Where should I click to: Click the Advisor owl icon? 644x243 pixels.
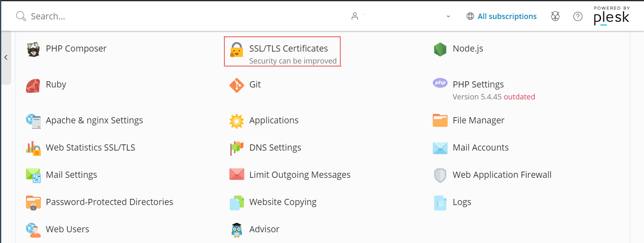point(236,230)
